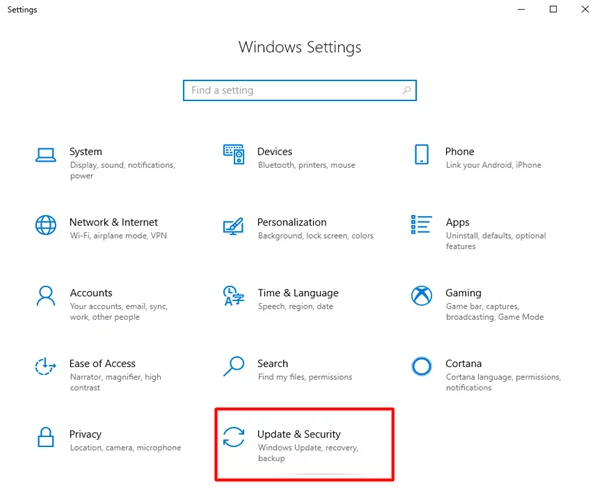
Task: Select the Phone icon
Action: pyautogui.click(x=422, y=154)
